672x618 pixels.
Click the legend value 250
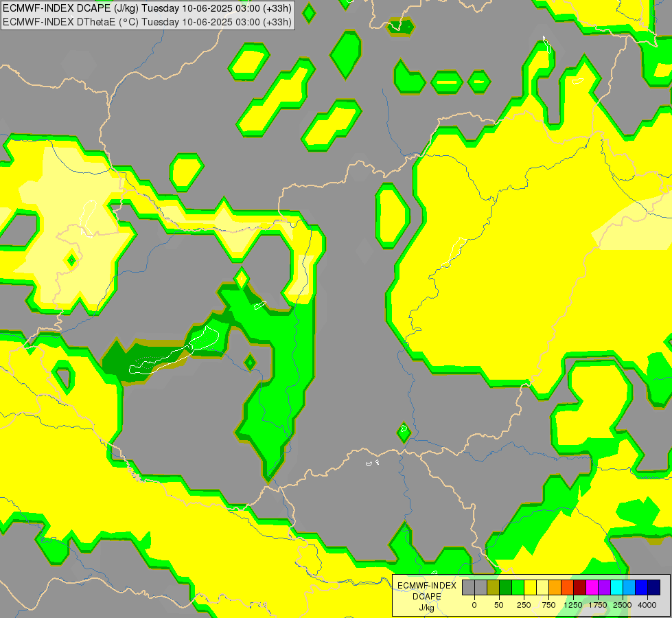pos(524,605)
